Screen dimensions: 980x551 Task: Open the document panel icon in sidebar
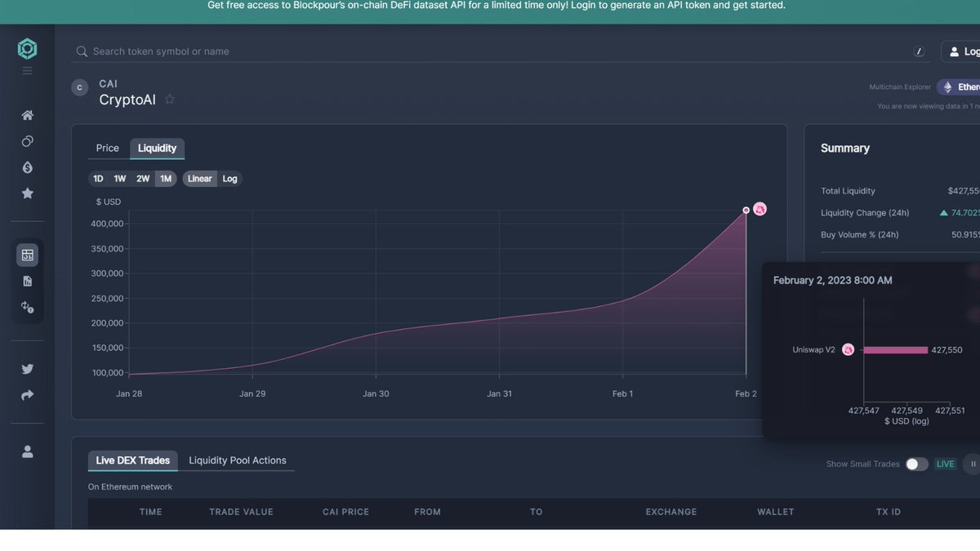point(27,280)
